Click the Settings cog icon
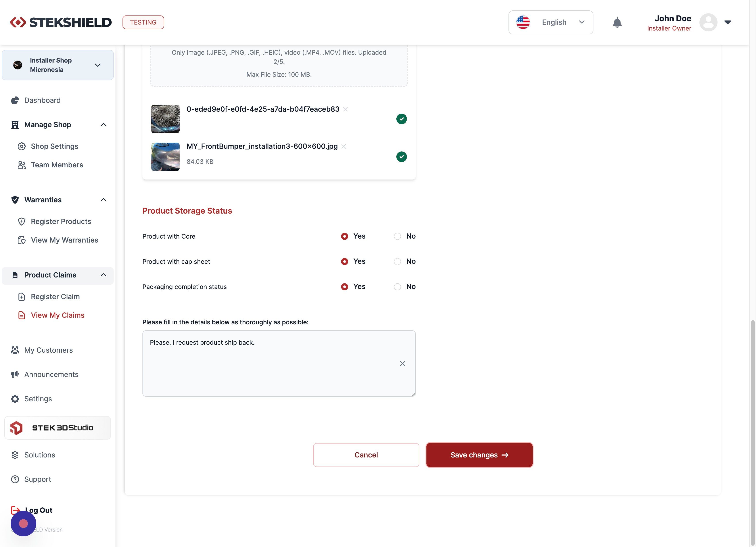Viewport: 756px width, 547px height. coord(15,399)
